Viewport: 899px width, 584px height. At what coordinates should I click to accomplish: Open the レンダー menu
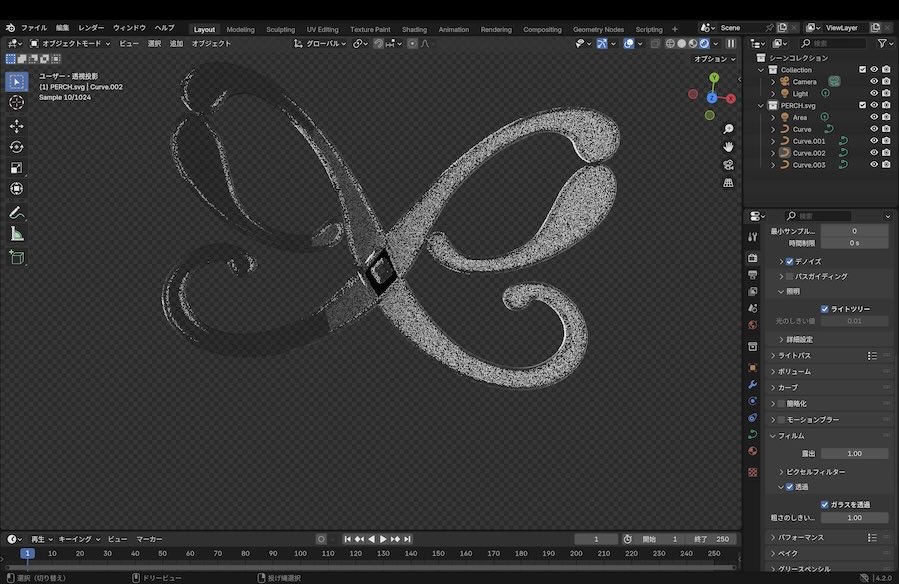(x=91, y=28)
